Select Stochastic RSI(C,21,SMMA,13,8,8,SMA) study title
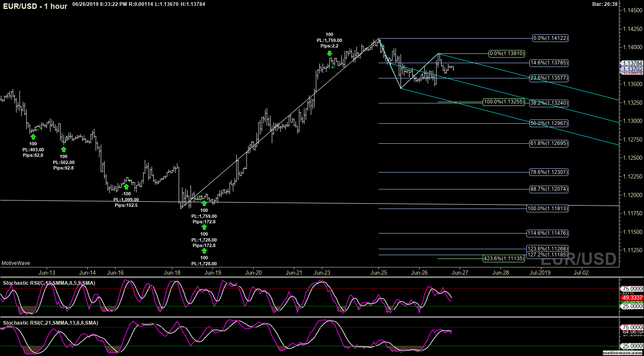Viewport: 644px width, 356px height. click(x=50, y=323)
